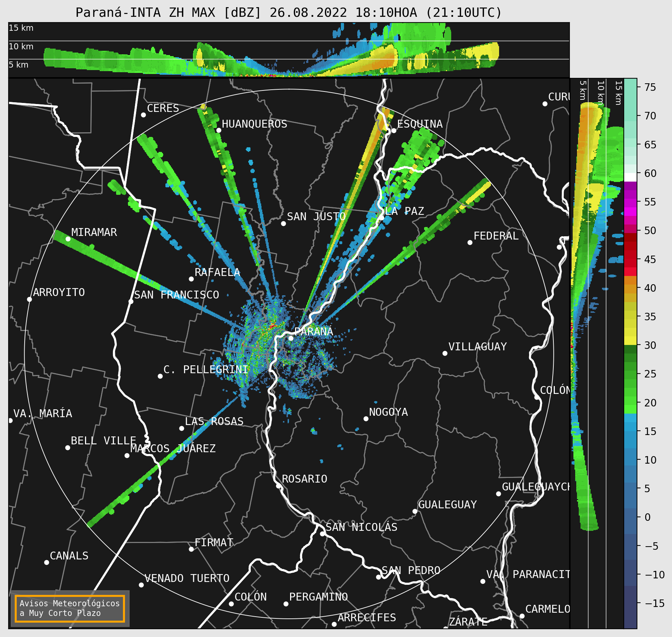Click the RAFAELA label

click(x=217, y=272)
